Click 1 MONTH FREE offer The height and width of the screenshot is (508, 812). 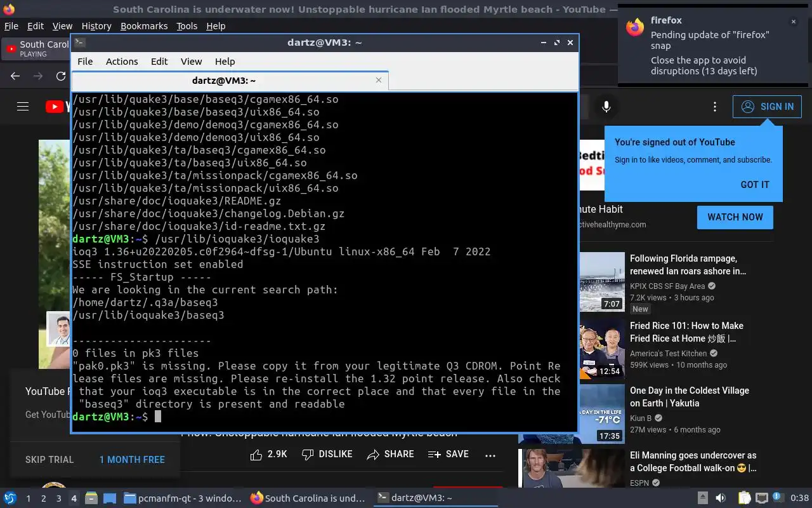click(x=132, y=460)
